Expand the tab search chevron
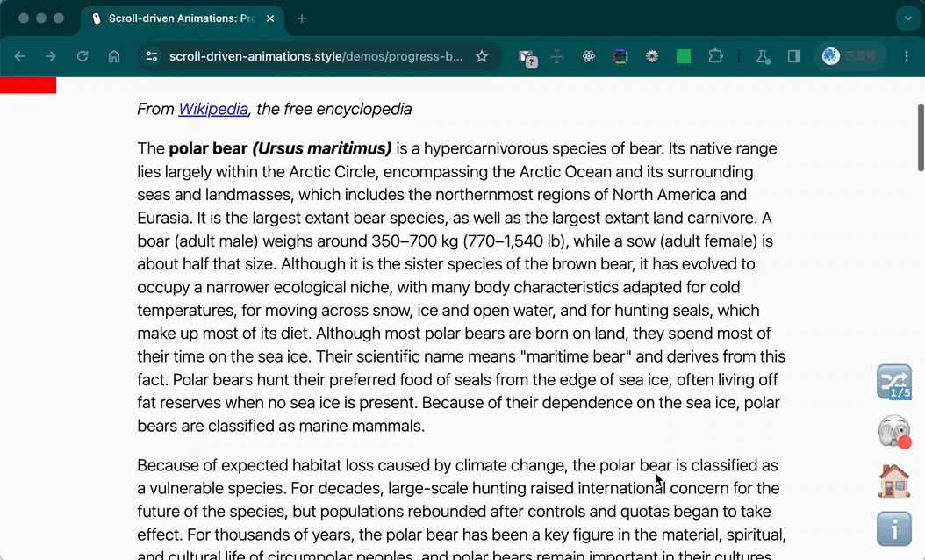The image size is (925, 560). 908,18
